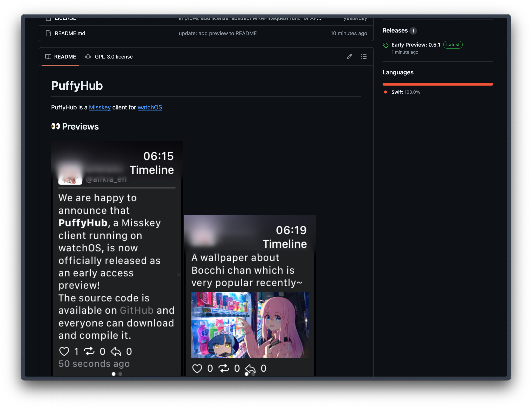The image size is (532, 408).
Task: Click the release tag icon
Action: (385, 45)
